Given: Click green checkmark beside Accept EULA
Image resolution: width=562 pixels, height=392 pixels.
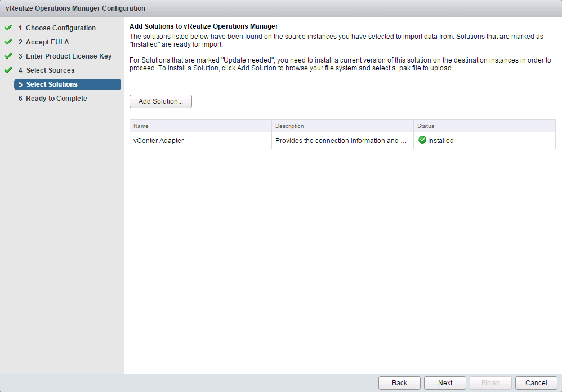Looking at the screenshot, I should 8,42.
